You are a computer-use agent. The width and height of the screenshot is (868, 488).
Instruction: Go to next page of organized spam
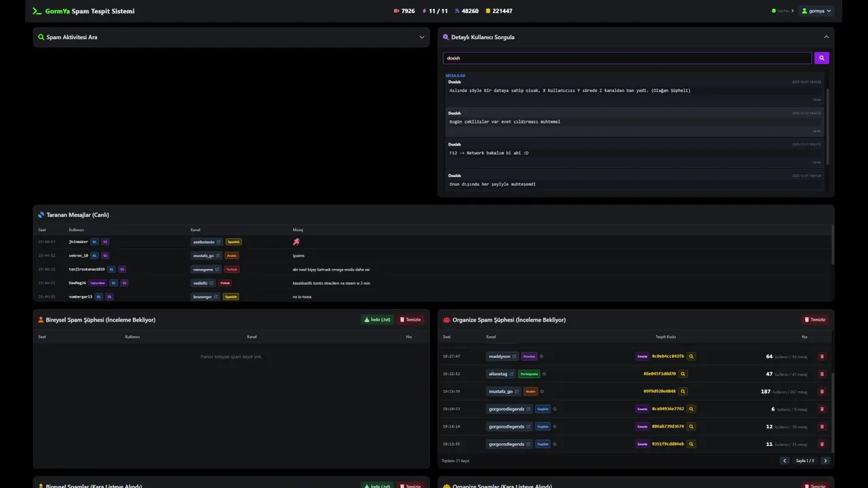825,461
